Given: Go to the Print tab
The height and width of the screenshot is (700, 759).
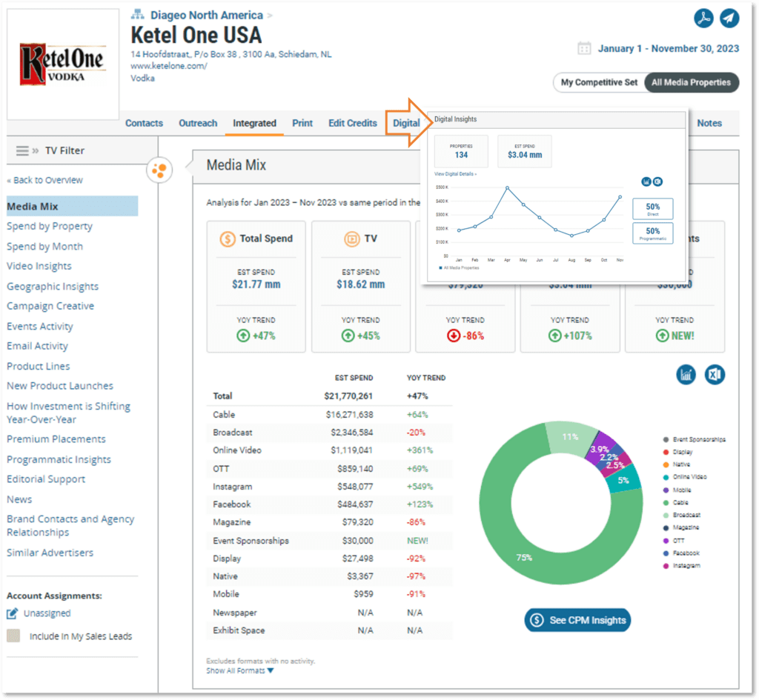Looking at the screenshot, I should pos(302,123).
